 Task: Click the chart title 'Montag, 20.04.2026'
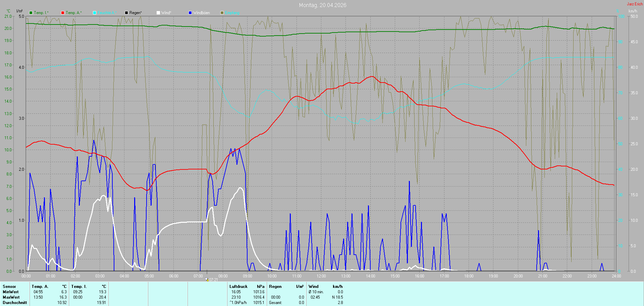pyautogui.click(x=323, y=5)
